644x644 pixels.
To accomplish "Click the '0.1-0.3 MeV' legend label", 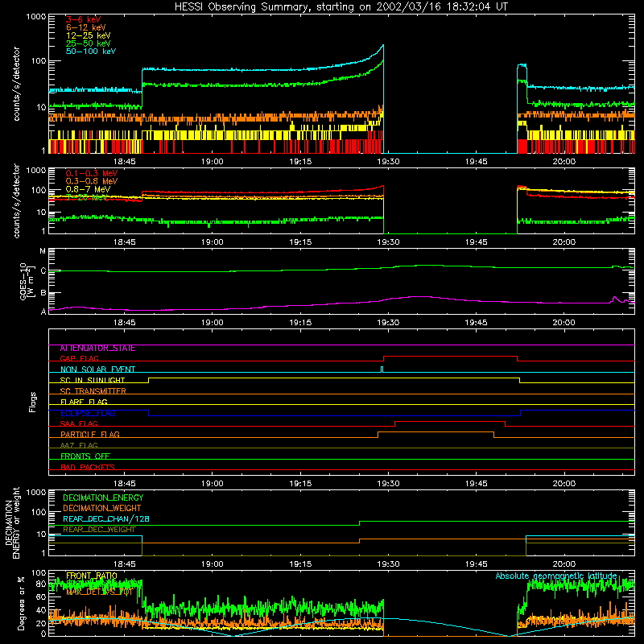I will coord(92,173).
